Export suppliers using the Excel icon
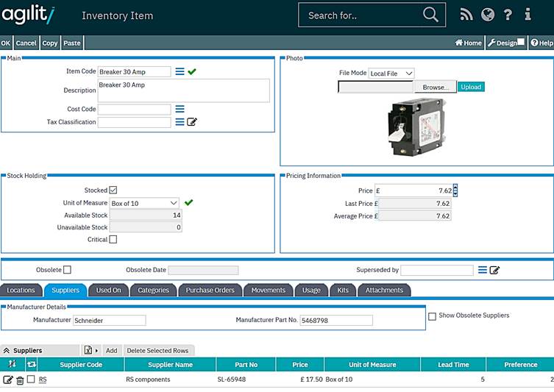Image resolution: width=554 pixels, height=392 pixels. click(88, 351)
